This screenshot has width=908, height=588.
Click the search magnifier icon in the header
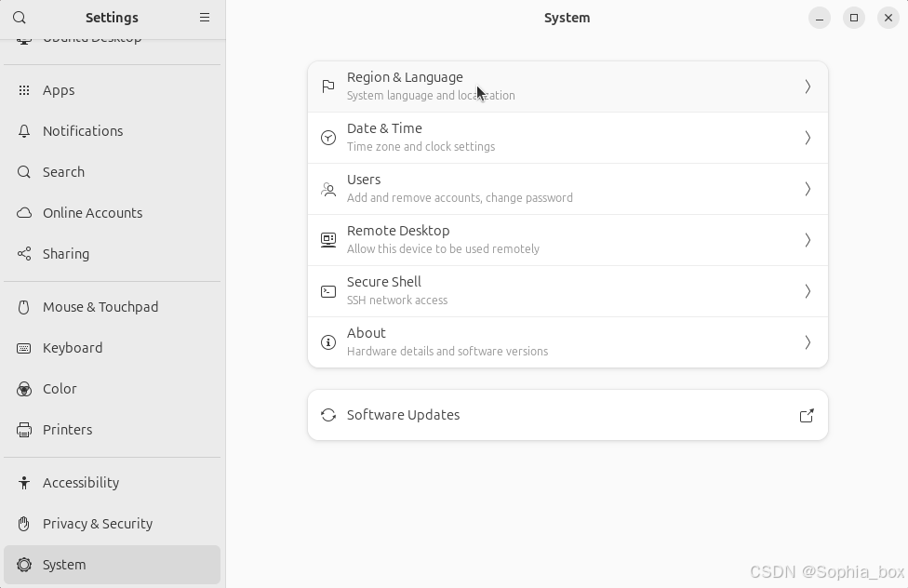[x=20, y=18]
